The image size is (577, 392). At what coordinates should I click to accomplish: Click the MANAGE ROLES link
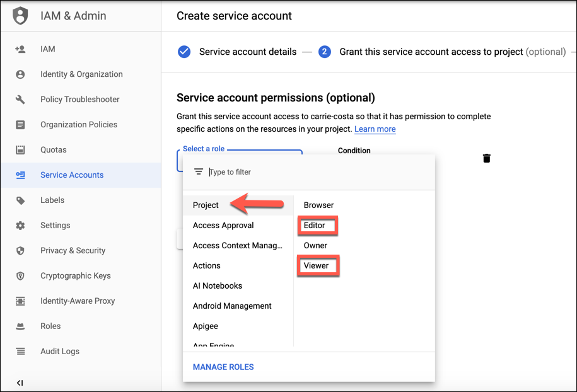(x=223, y=367)
